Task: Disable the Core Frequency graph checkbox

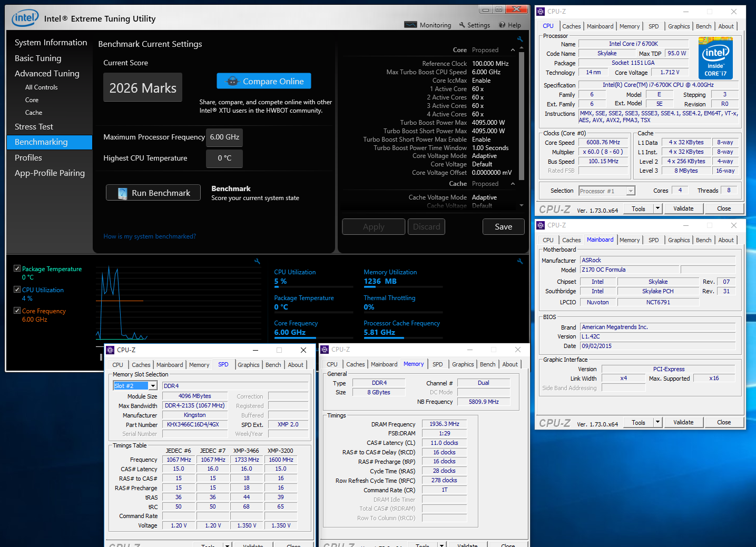Action: point(17,311)
